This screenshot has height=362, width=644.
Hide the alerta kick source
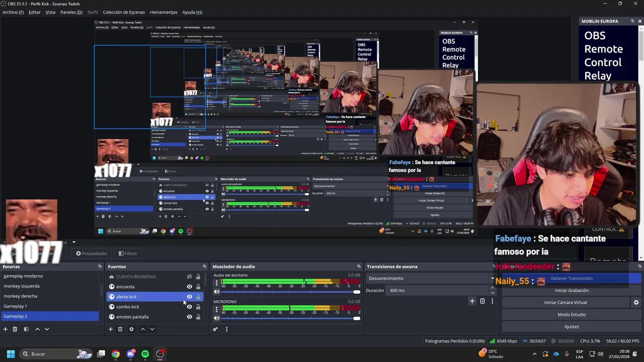(x=189, y=297)
